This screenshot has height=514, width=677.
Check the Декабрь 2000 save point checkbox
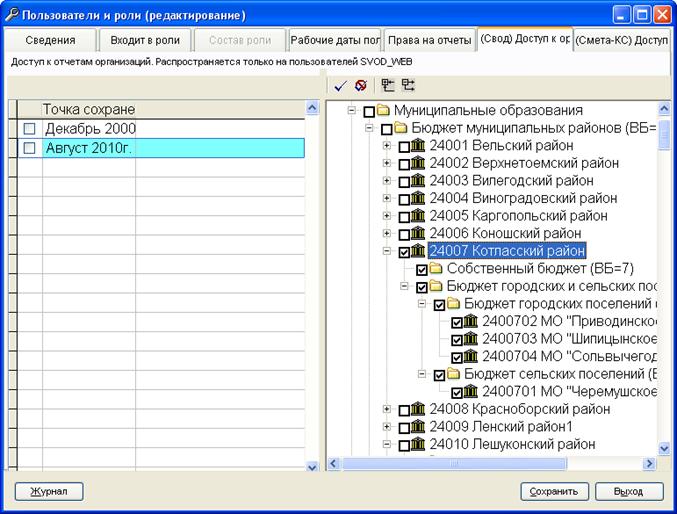29,128
